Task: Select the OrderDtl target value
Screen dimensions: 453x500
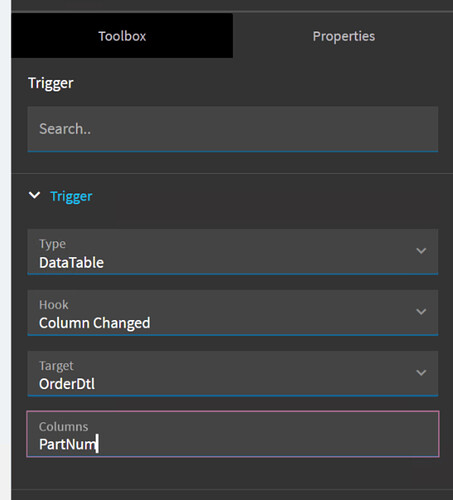Action: pyautogui.click(x=67, y=384)
